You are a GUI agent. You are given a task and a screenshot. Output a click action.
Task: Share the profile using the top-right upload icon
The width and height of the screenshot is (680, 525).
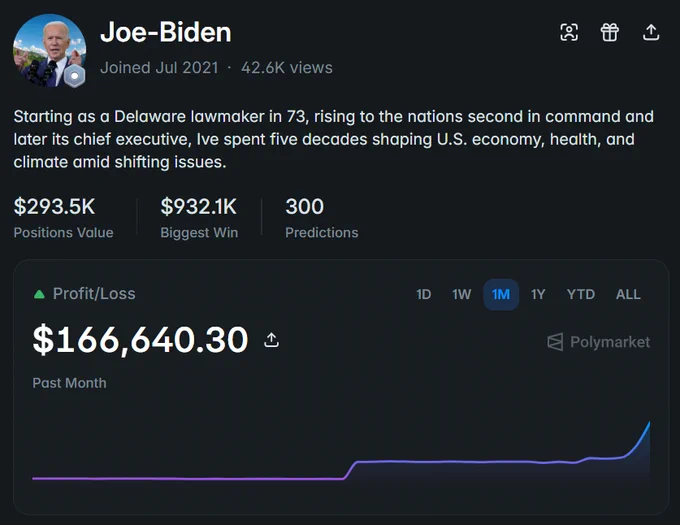click(x=651, y=32)
